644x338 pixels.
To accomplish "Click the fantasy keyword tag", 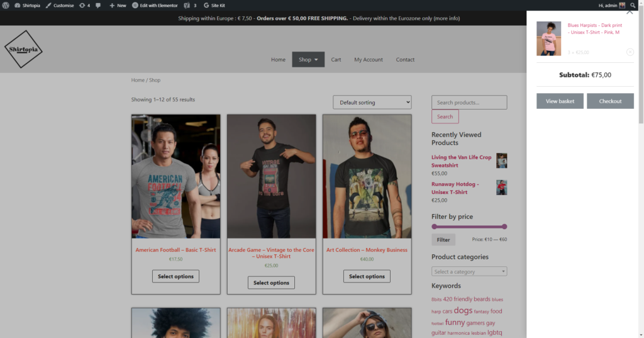I will pos(481,312).
